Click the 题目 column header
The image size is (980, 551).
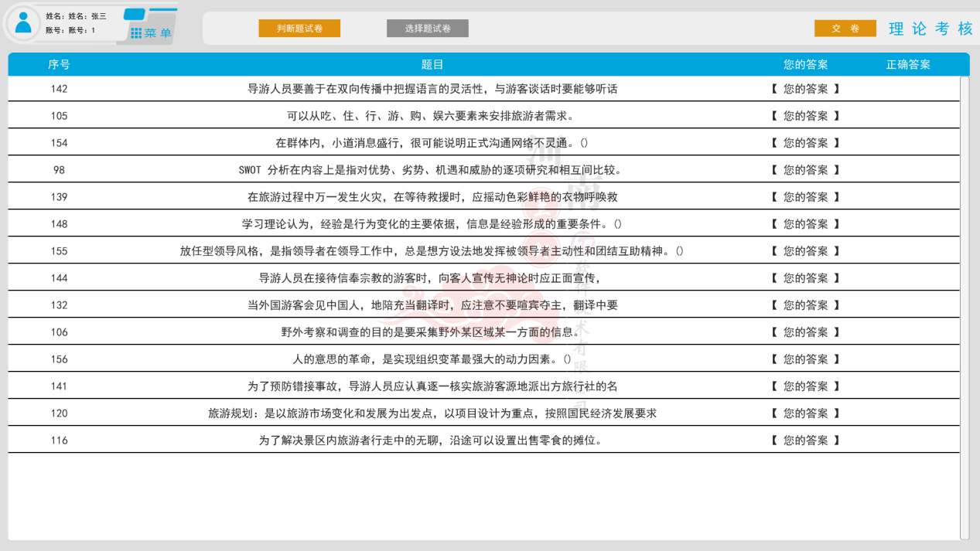coord(432,65)
